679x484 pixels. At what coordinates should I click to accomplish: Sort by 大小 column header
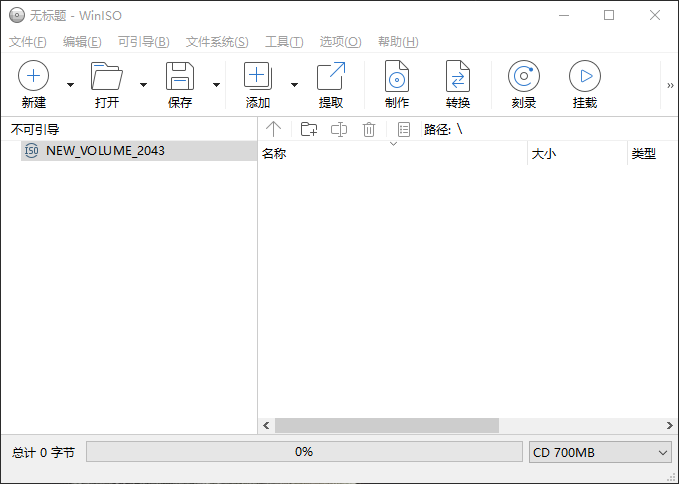pos(577,153)
